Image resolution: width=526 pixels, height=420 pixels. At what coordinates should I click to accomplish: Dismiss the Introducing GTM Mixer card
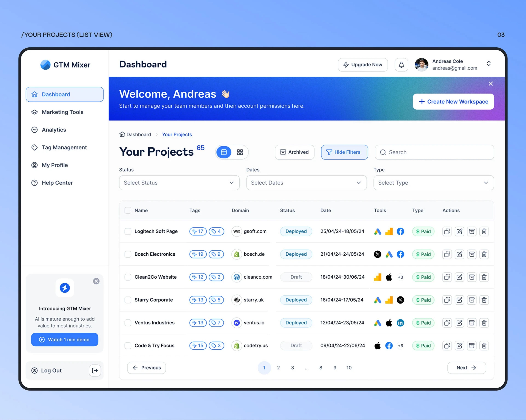96,281
